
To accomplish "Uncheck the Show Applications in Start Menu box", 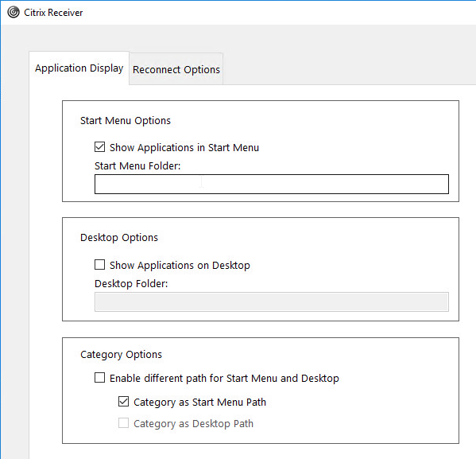I will coord(99,147).
